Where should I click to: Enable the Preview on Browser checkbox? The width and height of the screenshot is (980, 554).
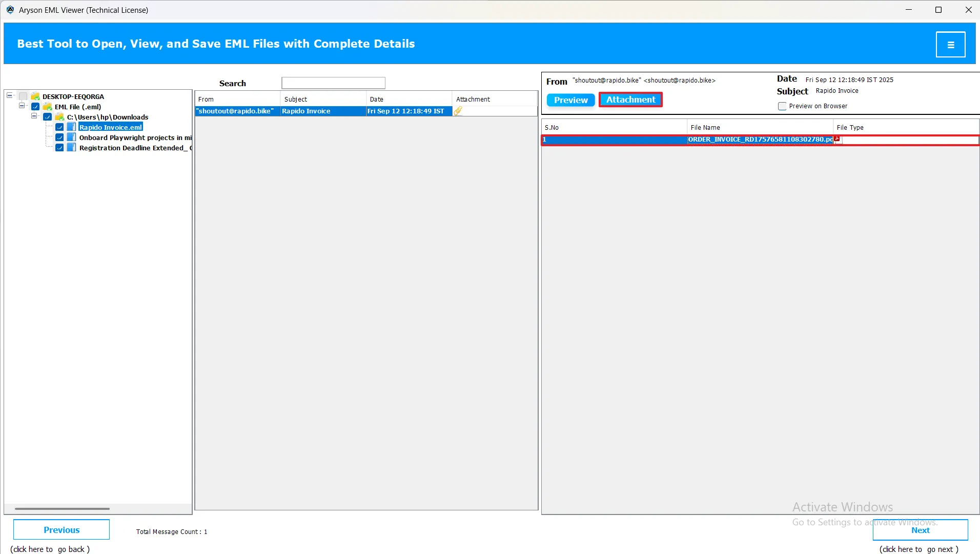(782, 106)
